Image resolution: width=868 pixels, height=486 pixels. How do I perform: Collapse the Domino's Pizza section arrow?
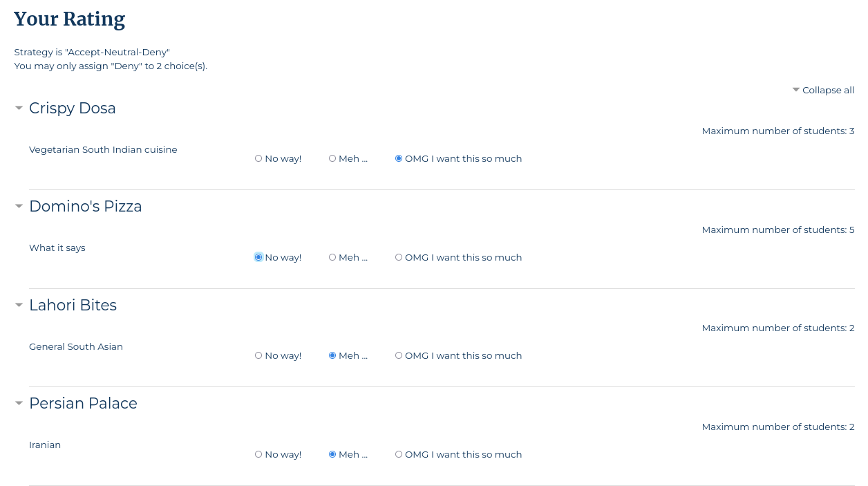[19, 206]
